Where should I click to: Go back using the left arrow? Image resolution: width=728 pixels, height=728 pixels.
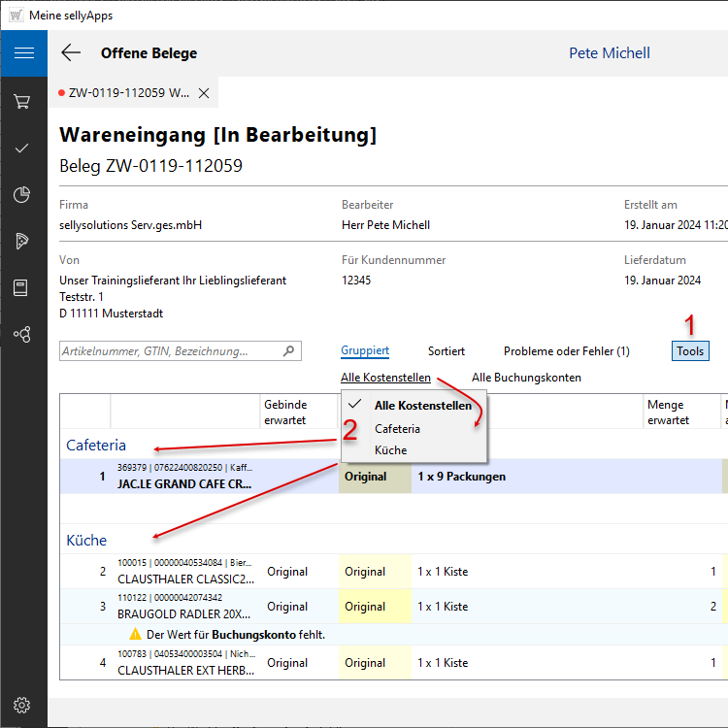point(71,53)
